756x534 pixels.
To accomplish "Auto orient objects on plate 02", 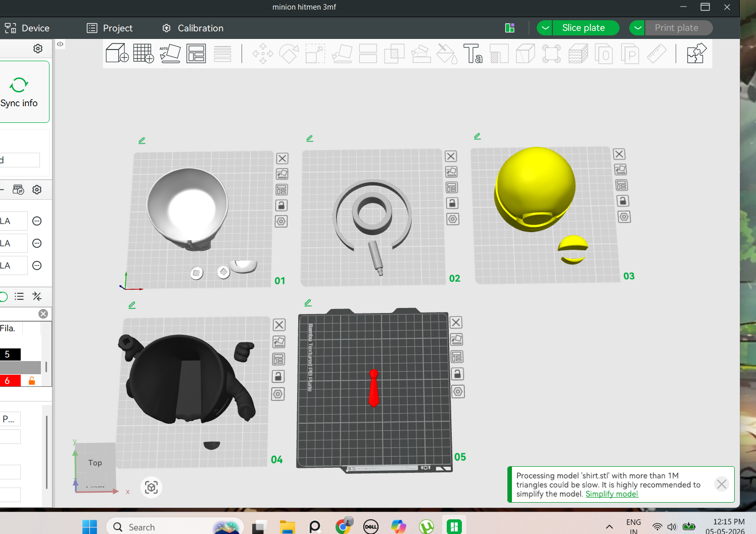I will click(x=451, y=172).
